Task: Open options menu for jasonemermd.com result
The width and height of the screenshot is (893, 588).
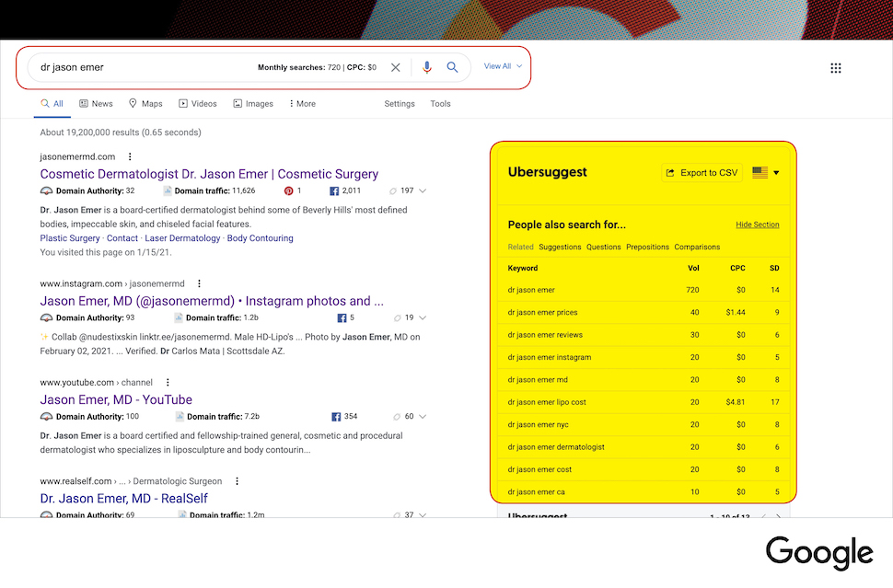Action: (x=130, y=156)
